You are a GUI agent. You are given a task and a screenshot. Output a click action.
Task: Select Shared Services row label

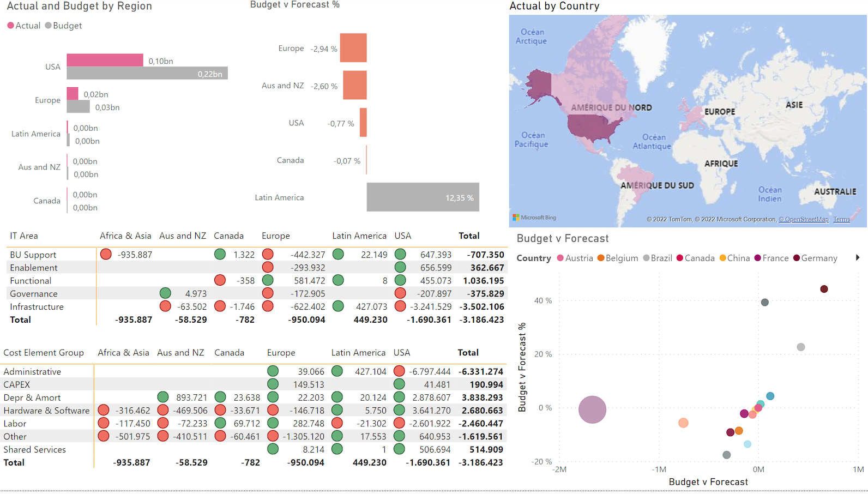34,450
